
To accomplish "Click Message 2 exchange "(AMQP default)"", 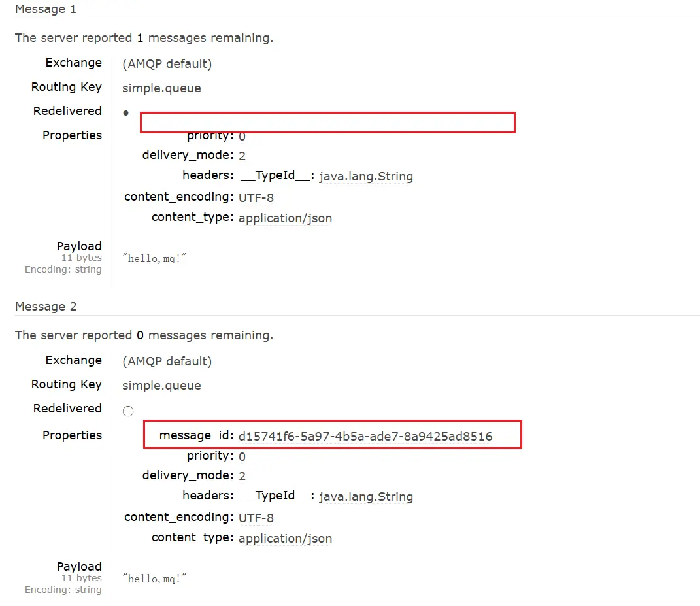I will point(167,362).
